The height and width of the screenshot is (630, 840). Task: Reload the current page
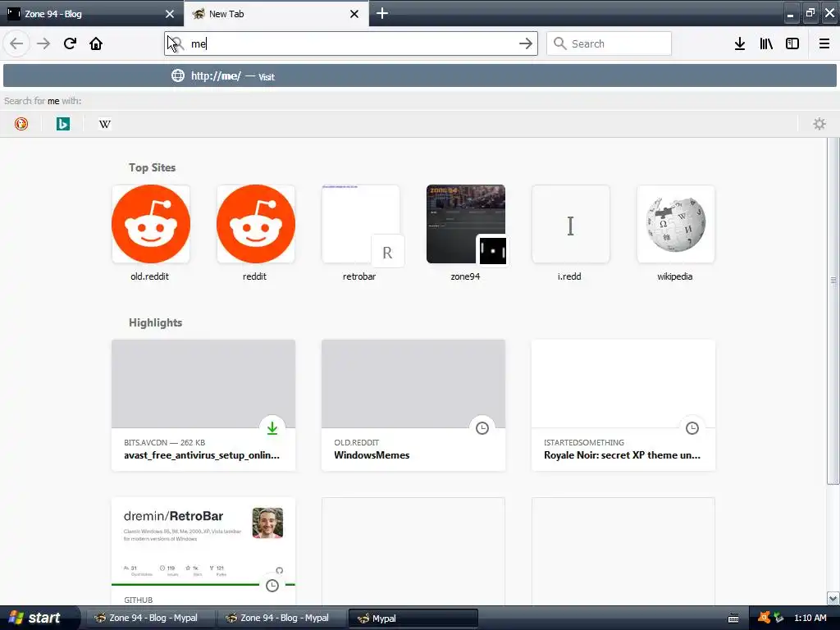pyautogui.click(x=70, y=43)
